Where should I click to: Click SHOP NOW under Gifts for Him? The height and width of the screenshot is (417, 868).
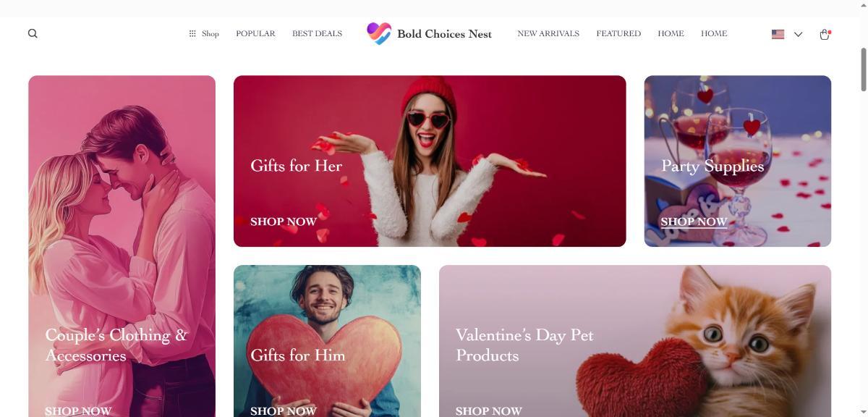[x=284, y=410]
